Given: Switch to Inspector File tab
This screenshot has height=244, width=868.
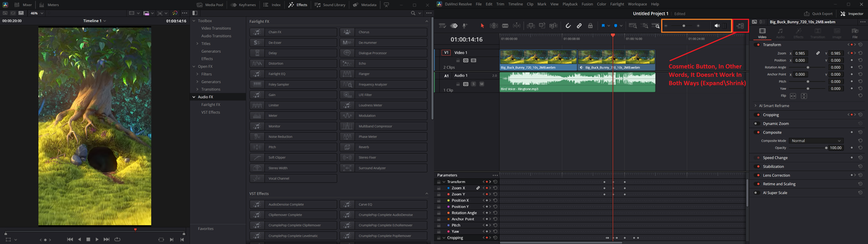Looking at the screenshot, I should click(855, 33).
